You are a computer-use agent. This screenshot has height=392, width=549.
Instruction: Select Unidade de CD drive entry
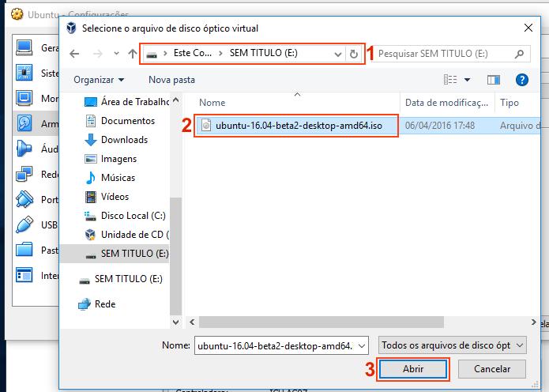tap(126, 235)
